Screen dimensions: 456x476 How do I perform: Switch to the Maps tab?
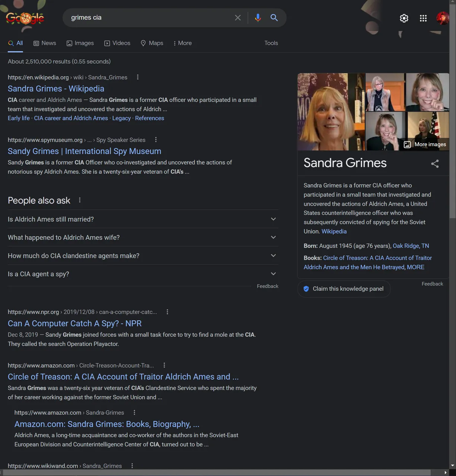click(152, 43)
